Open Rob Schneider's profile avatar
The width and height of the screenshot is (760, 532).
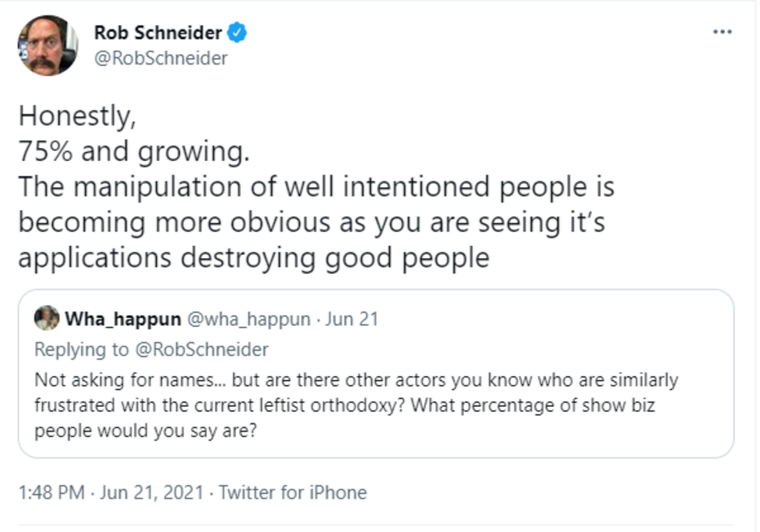pyautogui.click(x=48, y=46)
